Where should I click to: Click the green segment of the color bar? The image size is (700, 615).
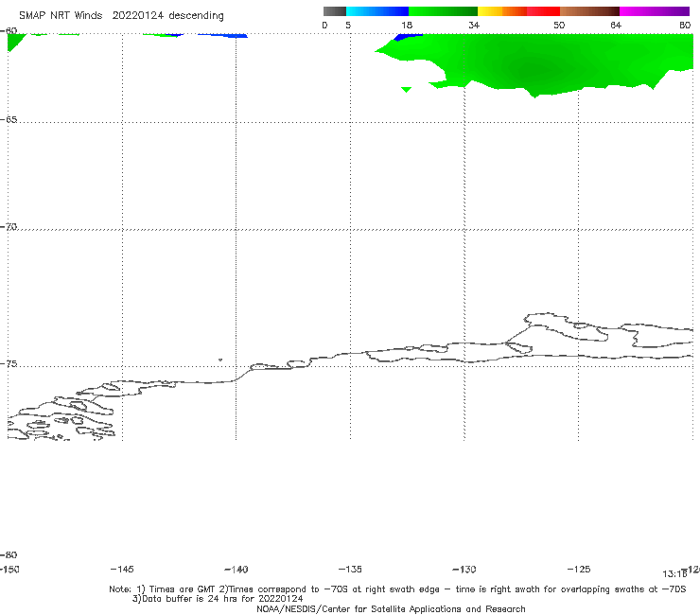(443, 11)
